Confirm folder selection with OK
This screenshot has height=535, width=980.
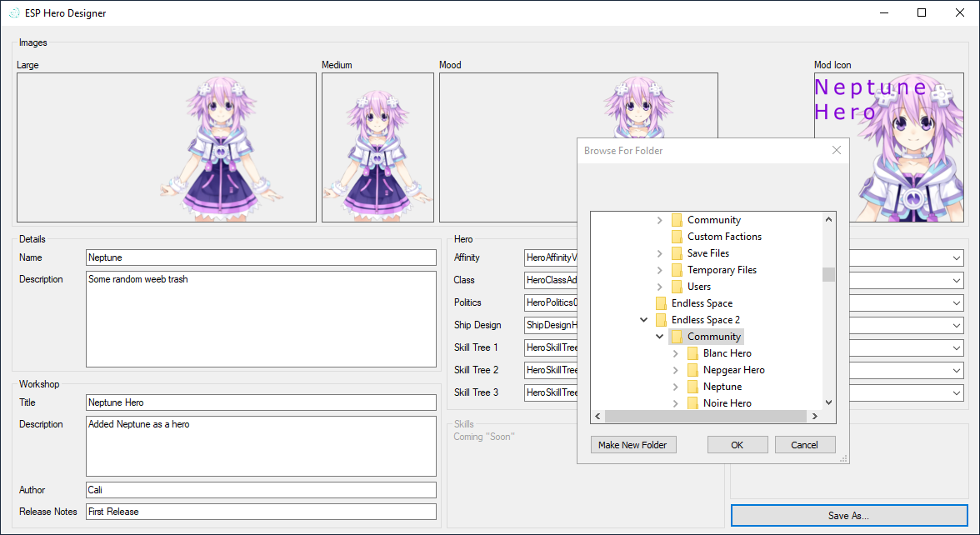tap(737, 445)
